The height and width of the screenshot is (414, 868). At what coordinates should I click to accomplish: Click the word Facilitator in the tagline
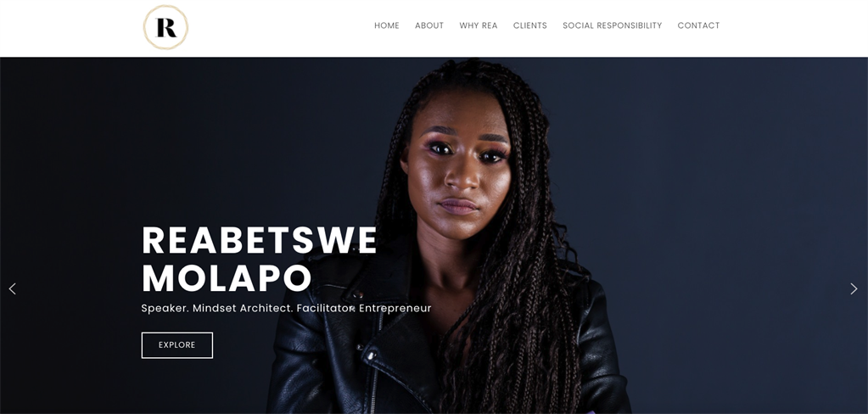(x=326, y=308)
